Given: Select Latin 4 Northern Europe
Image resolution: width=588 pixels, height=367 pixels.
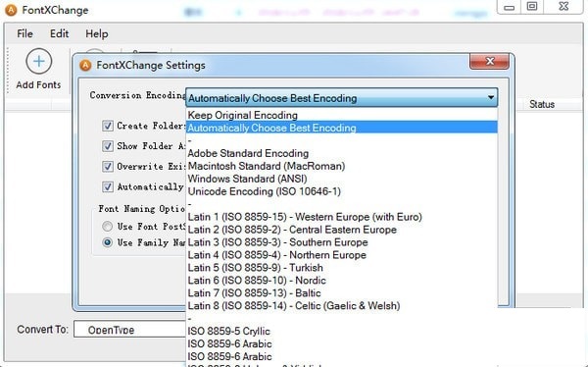Looking at the screenshot, I should click(x=342, y=255).
